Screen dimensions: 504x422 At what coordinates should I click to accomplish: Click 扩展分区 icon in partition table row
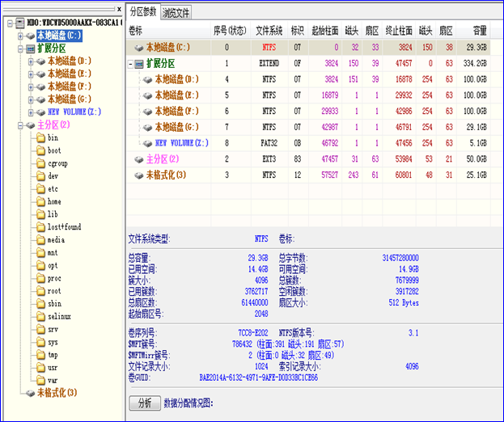pyautogui.click(x=139, y=64)
